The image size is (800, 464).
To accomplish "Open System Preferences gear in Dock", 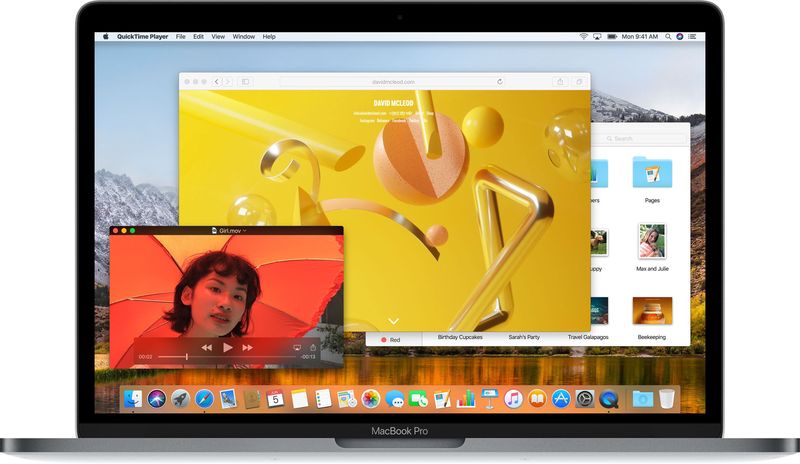I will pyautogui.click(x=585, y=399).
